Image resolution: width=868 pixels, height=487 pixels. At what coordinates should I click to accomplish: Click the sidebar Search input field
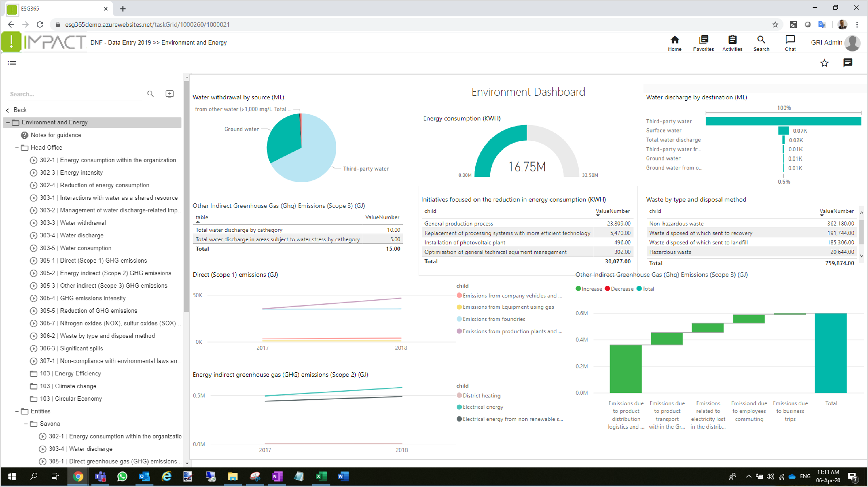coord(75,94)
